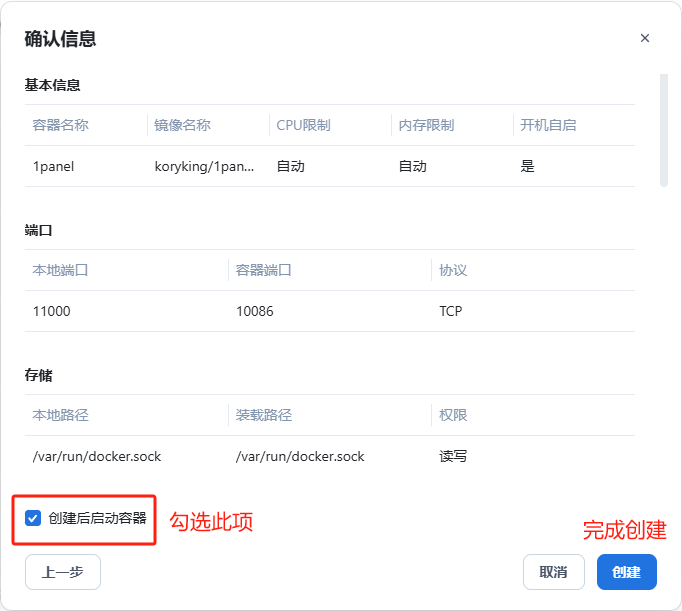
Task: Select the 开机自启 column header
Action: (548, 125)
